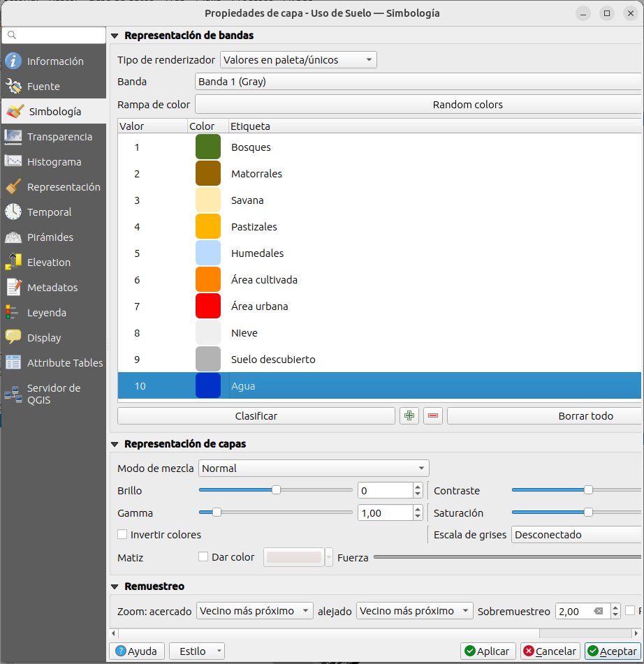Screen dimensions: 644x664
Task: Open the Servidor de QGIS icon
Action: [13, 394]
